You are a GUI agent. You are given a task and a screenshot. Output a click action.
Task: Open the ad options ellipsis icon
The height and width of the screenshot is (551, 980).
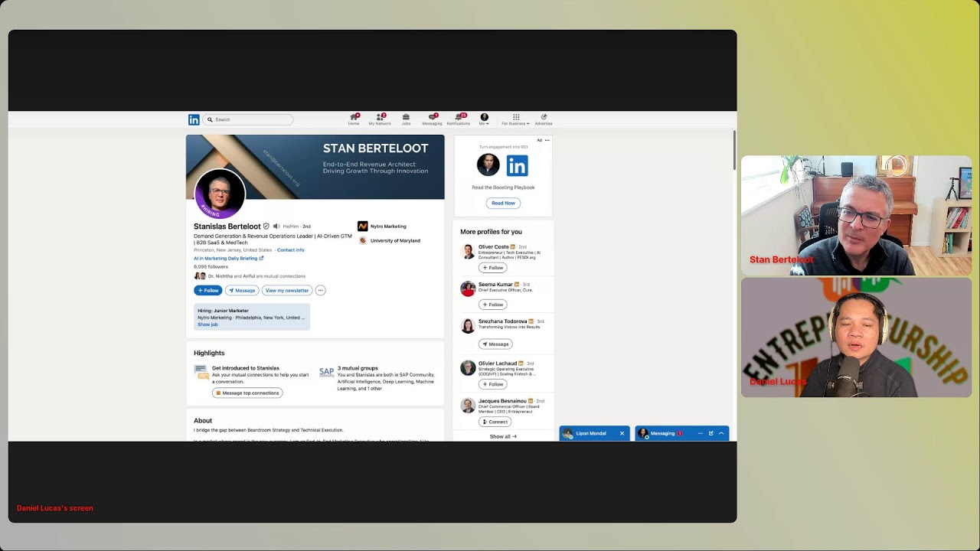coord(547,140)
